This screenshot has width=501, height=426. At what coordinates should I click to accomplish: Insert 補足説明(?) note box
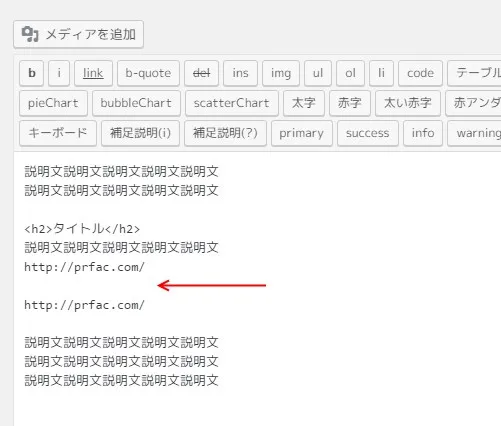point(225,133)
